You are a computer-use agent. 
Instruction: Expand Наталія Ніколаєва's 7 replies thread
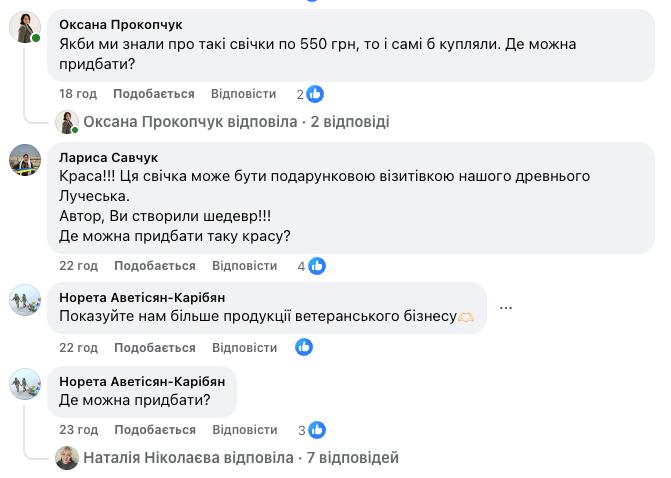[241, 458]
